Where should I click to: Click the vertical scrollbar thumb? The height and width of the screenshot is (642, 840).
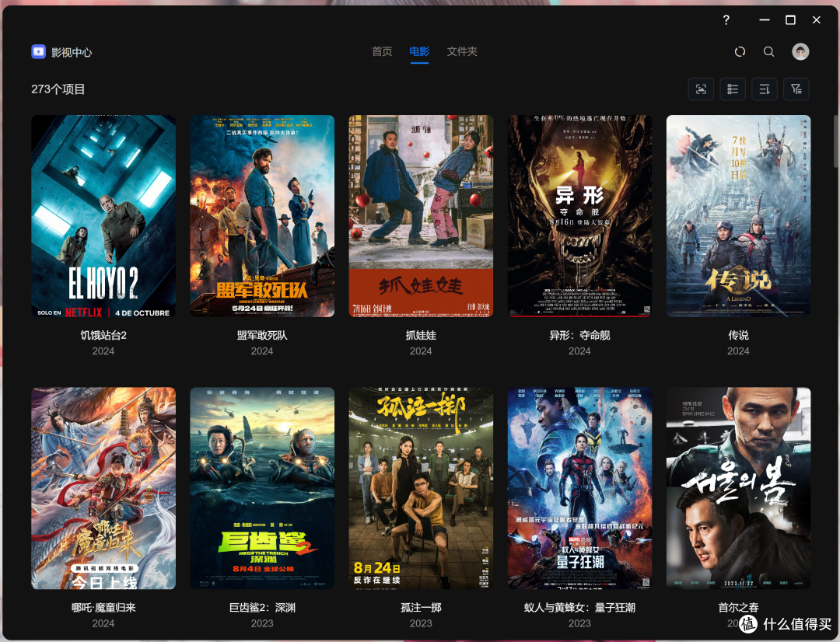835,142
